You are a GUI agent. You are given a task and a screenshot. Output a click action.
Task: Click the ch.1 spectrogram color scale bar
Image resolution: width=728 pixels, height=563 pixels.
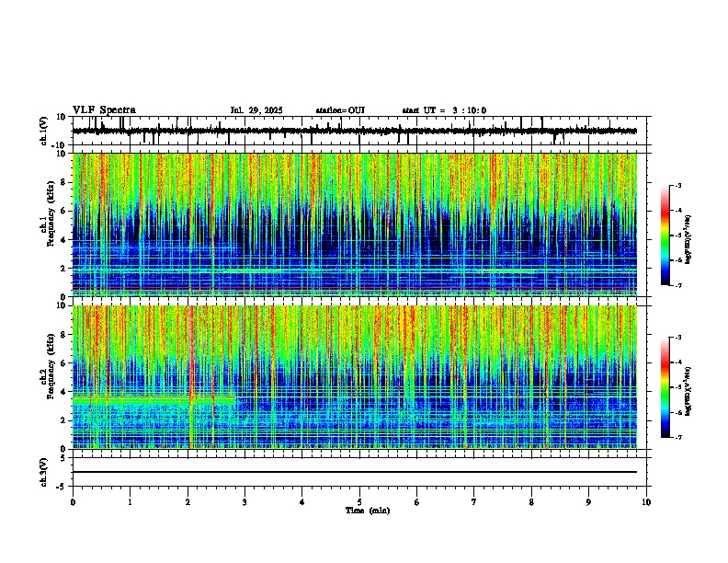(x=665, y=236)
